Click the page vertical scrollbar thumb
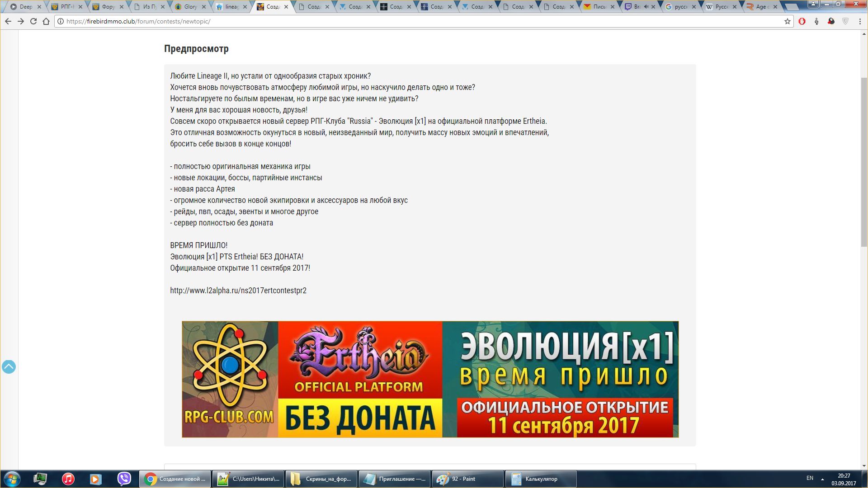The height and width of the screenshot is (488, 868). pyautogui.click(x=864, y=162)
